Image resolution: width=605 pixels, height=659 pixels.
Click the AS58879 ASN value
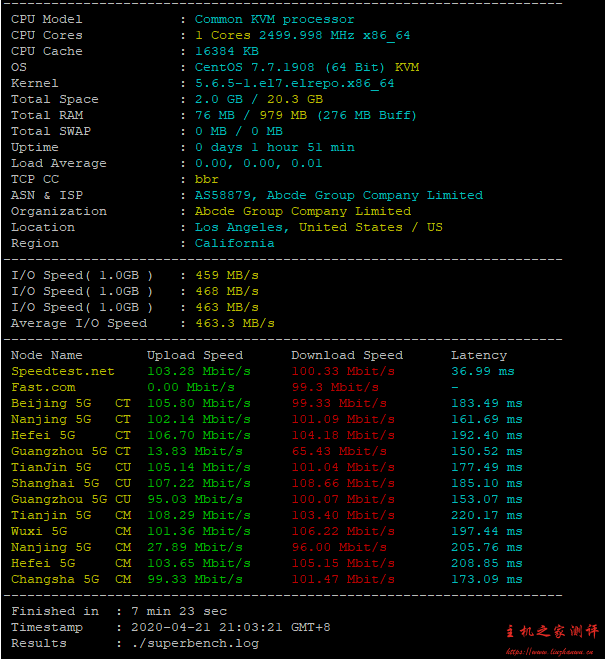tap(223, 195)
